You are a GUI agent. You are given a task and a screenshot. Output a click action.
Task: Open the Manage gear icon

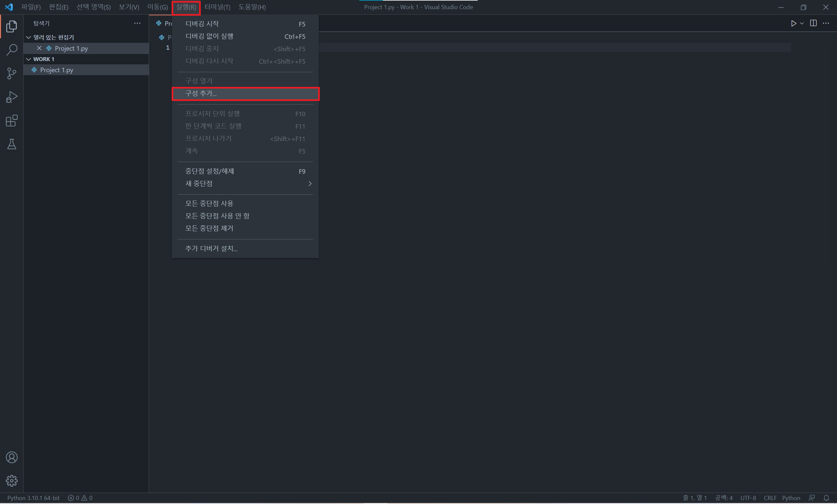pyautogui.click(x=11, y=480)
